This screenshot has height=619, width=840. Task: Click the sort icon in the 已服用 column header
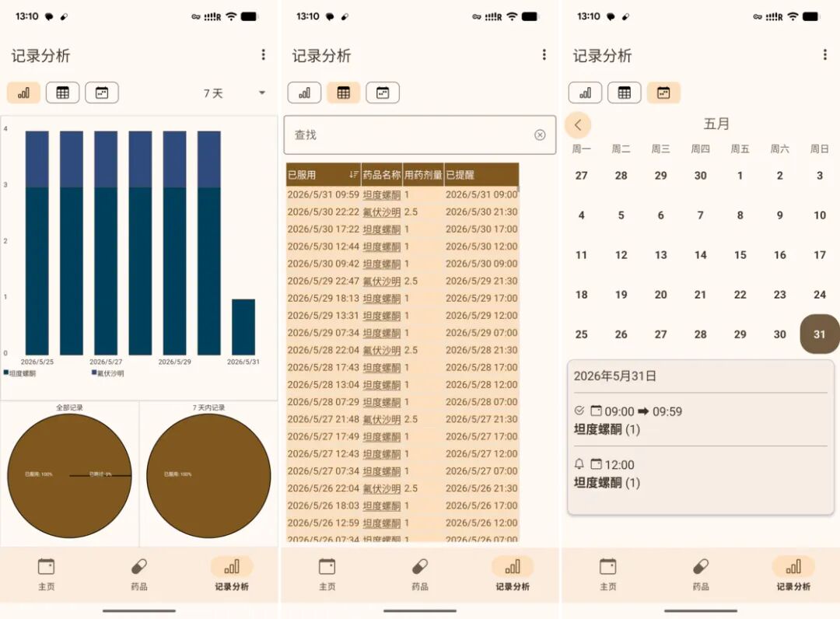[354, 174]
